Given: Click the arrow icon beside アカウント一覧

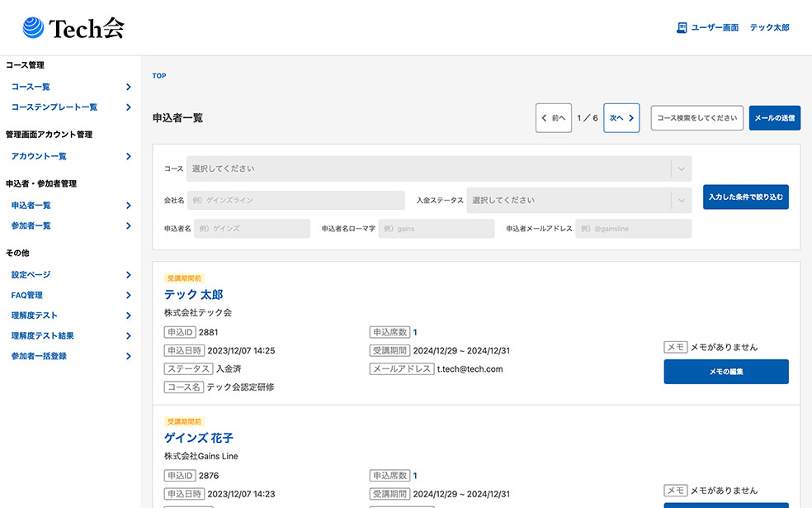Looking at the screenshot, I should point(129,155).
